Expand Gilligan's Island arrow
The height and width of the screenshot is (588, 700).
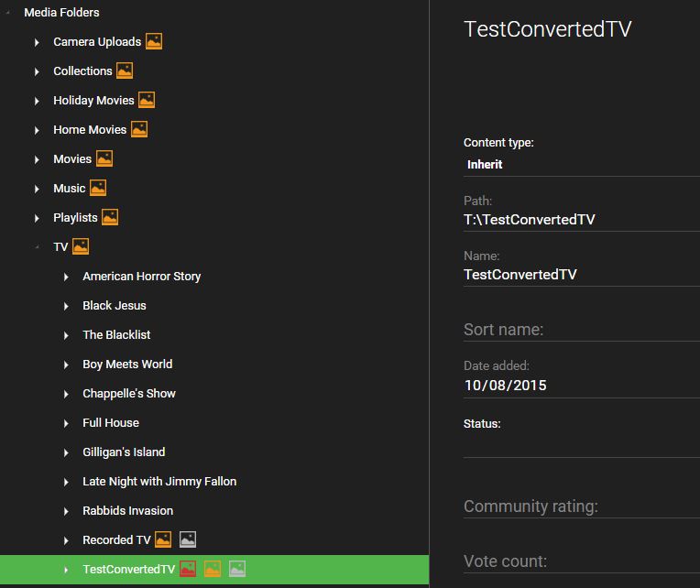tap(66, 452)
